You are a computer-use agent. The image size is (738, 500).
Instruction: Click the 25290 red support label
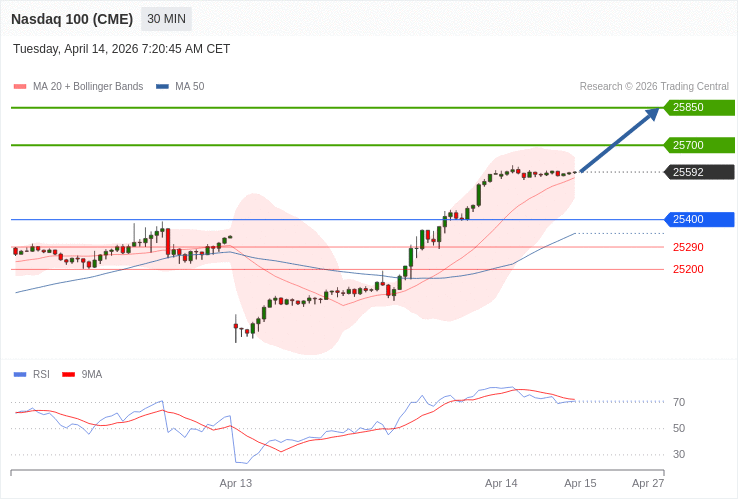point(688,247)
